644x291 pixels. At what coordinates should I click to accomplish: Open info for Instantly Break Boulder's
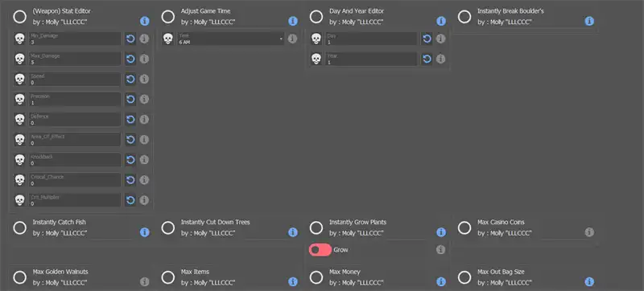[589, 21]
